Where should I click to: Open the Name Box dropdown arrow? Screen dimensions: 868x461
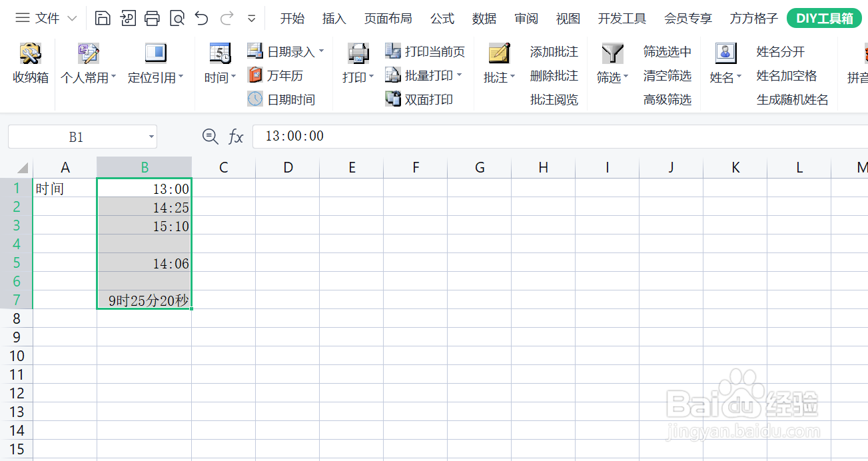151,137
